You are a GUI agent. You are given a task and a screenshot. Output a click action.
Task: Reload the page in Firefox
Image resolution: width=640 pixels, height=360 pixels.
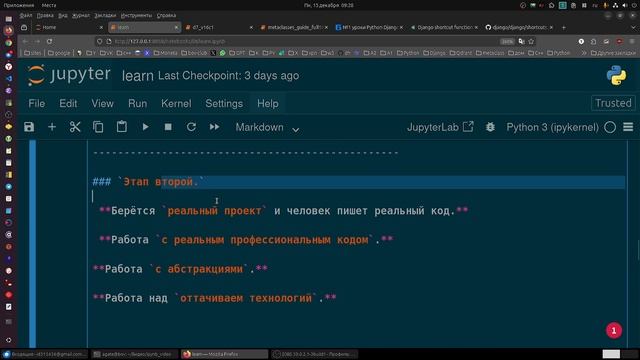(x=49, y=41)
